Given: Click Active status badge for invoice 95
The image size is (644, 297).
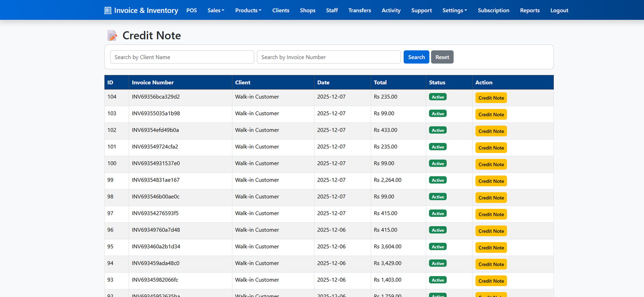Looking at the screenshot, I should pyautogui.click(x=438, y=247).
